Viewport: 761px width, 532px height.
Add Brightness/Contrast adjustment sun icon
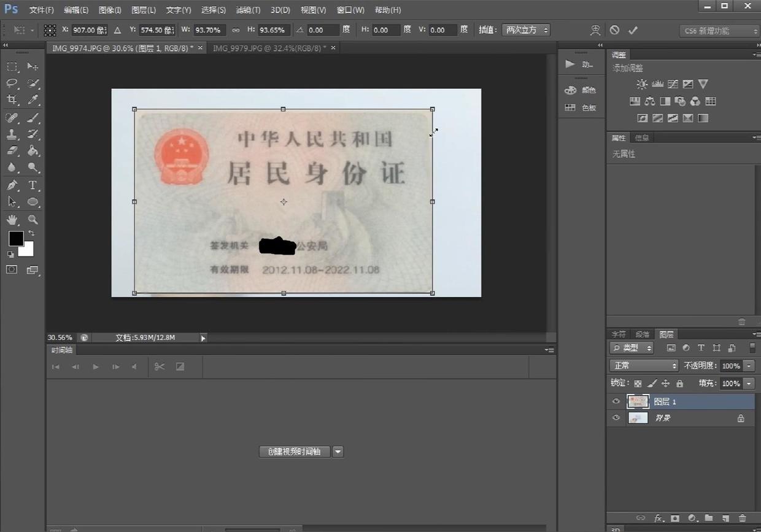641,84
